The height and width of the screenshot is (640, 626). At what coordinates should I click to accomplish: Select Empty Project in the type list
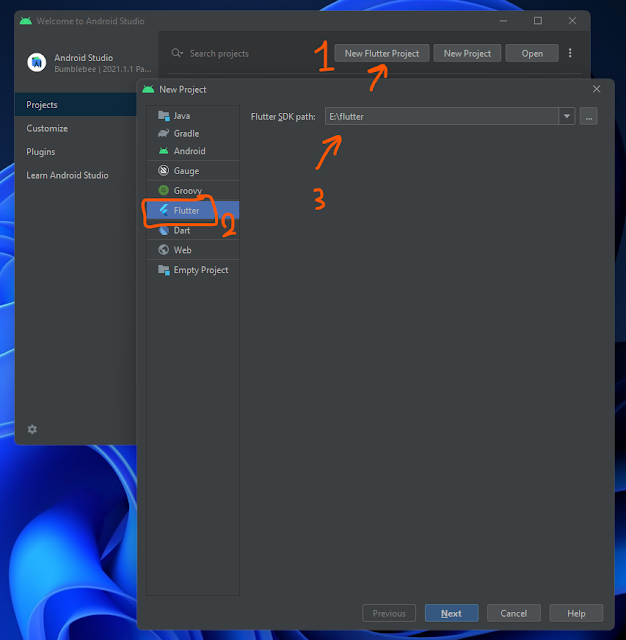[193, 270]
